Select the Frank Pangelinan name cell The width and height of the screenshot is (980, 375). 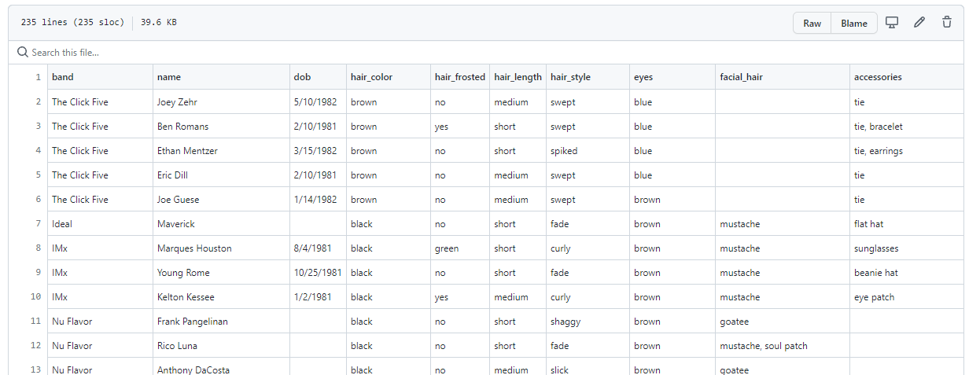pyautogui.click(x=221, y=322)
